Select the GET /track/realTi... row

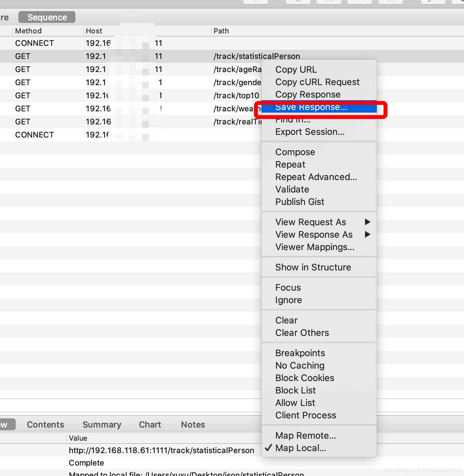pos(131,122)
